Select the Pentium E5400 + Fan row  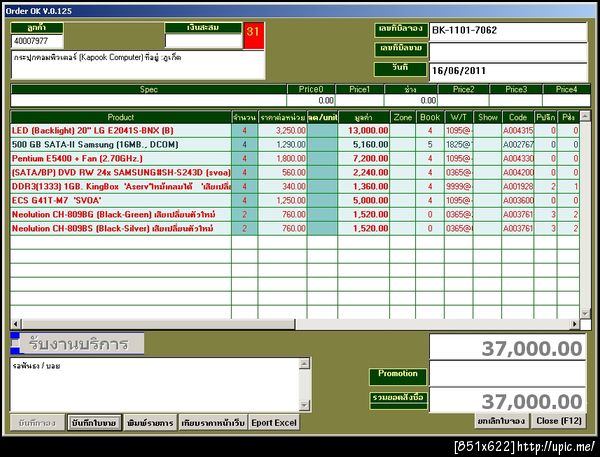point(295,158)
